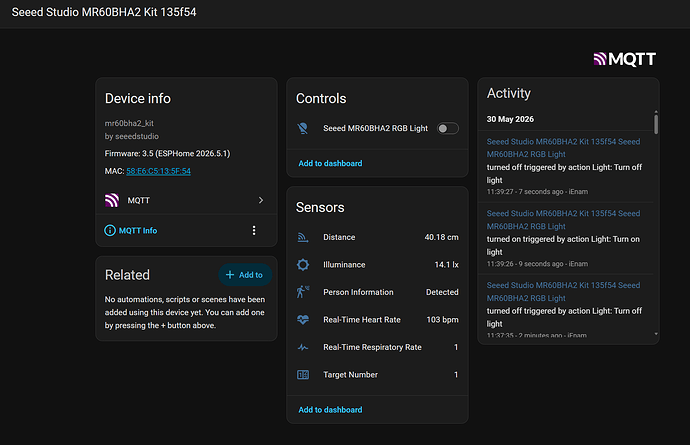This screenshot has width=690, height=445.
Task: Open Real-Time Respiratory Rate sensor label
Action: 372,347
